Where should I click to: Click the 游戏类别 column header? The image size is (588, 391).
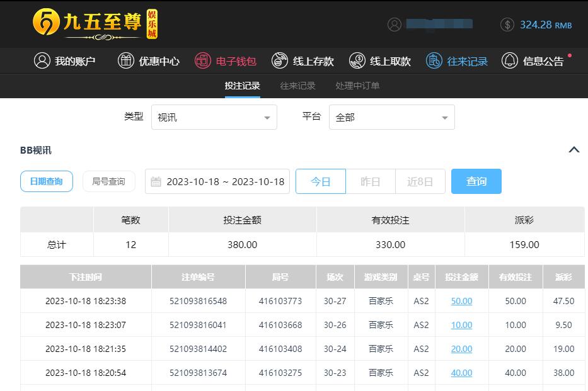point(381,277)
